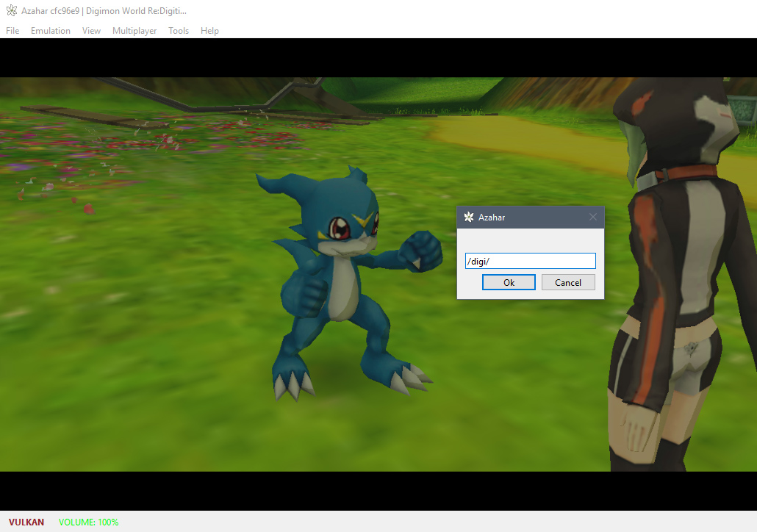The image size is (757, 532).
Task: Open the Help menu
Action: [x=209, y=30]
